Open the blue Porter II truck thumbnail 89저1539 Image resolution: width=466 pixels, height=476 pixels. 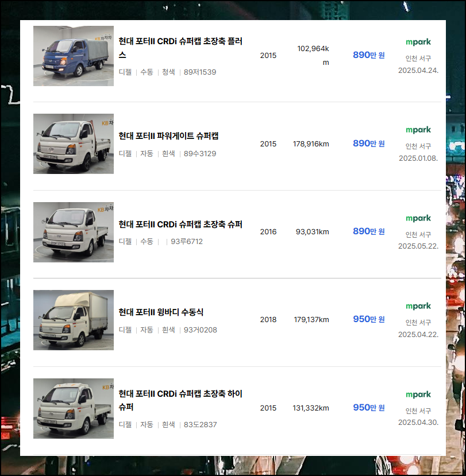tap(74, 56)
